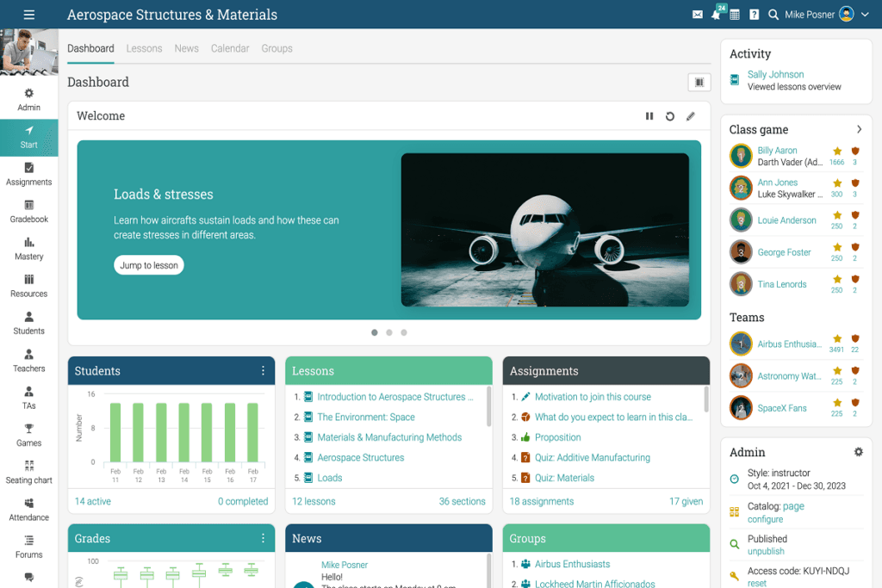Toggle the dashboard layout columns button
882x588 pixels.
point(699,83)
